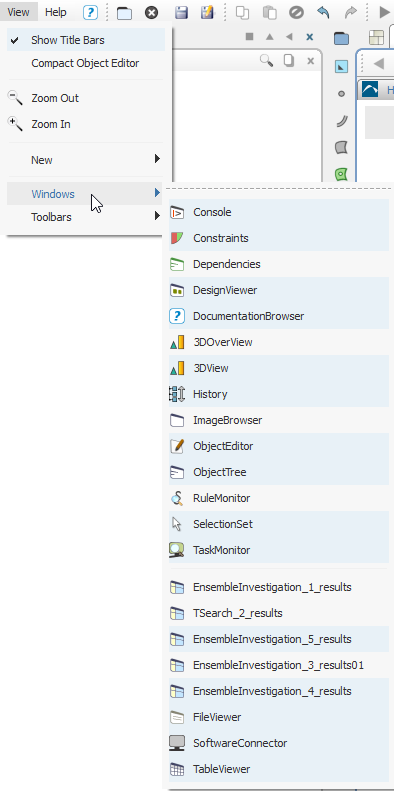
Task: Show the 3DOverView window
Action: 278,343
